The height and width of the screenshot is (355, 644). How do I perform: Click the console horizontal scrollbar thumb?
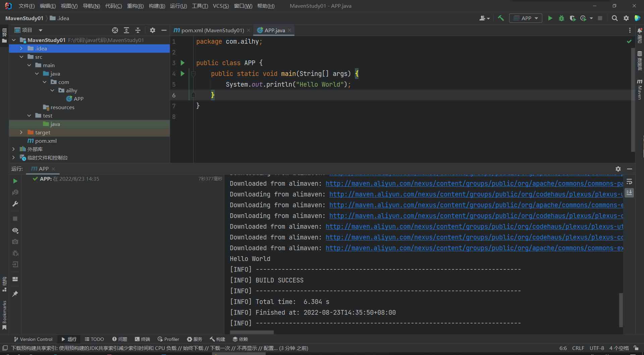click(x=252, y=332)
